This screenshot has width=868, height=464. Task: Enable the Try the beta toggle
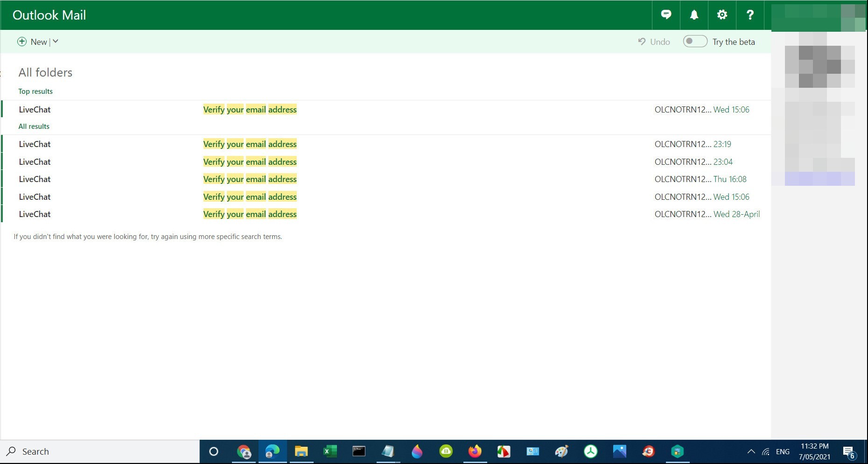click(695, 41)
